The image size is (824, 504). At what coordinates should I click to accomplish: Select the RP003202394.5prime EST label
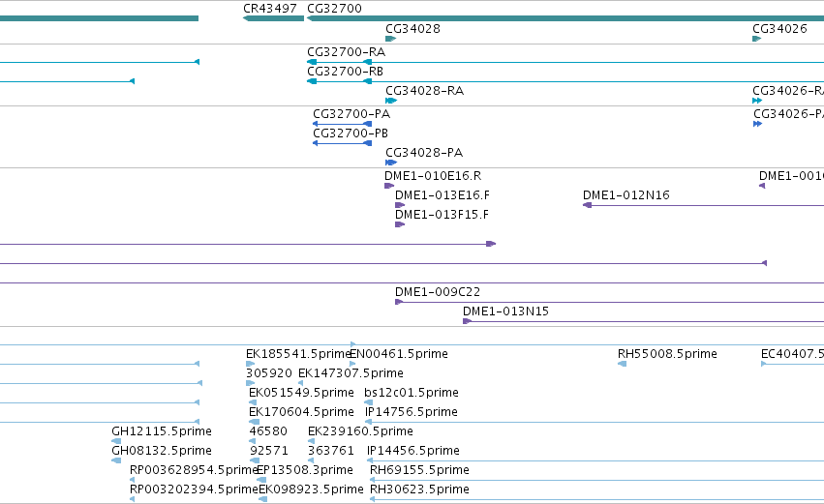[x=194, y=489]
